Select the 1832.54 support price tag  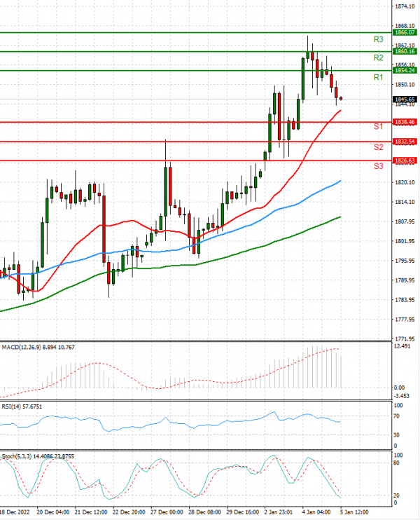click(405, 142)
